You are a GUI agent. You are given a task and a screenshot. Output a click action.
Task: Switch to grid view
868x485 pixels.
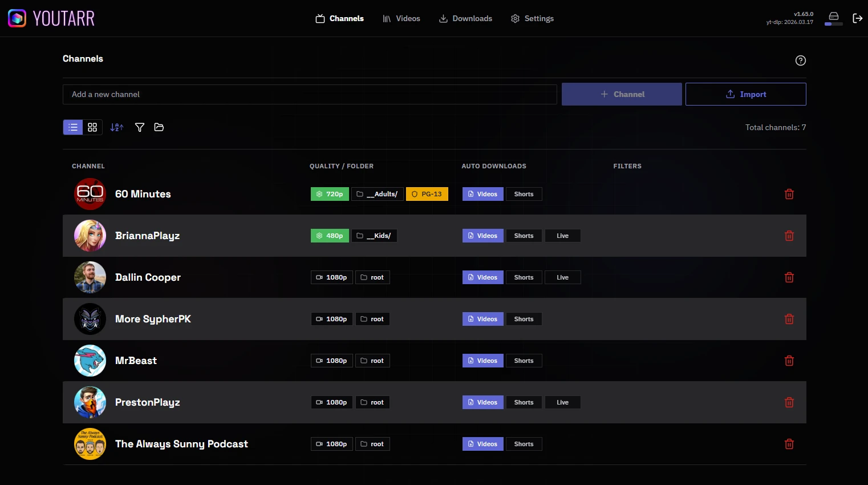pyautogui.click(x=92, y=127)
